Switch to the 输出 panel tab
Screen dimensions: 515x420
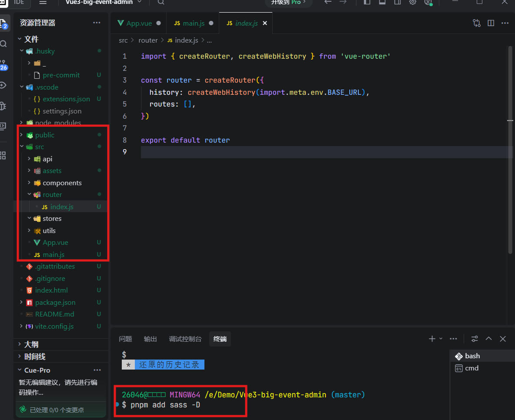tap(150, 339)
